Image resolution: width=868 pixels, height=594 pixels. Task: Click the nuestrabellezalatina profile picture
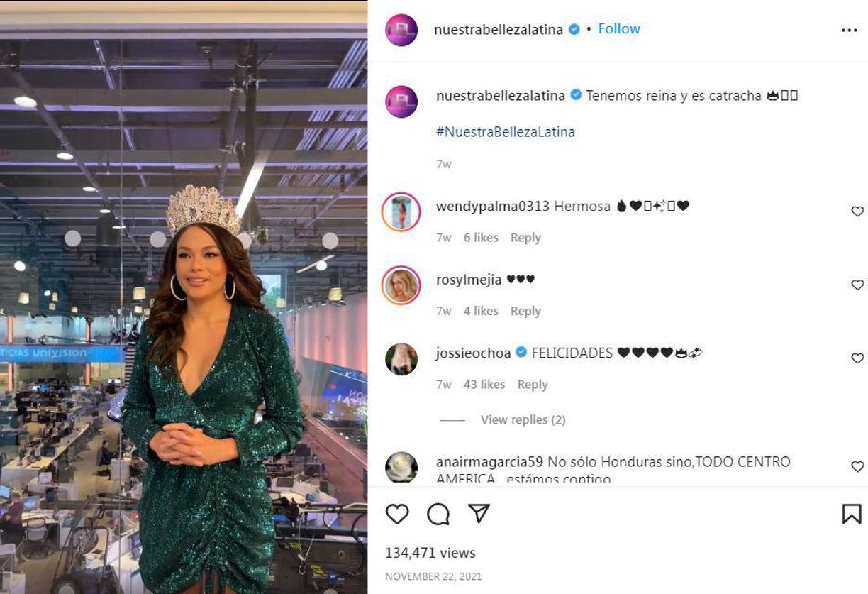(x=400, y=29)
